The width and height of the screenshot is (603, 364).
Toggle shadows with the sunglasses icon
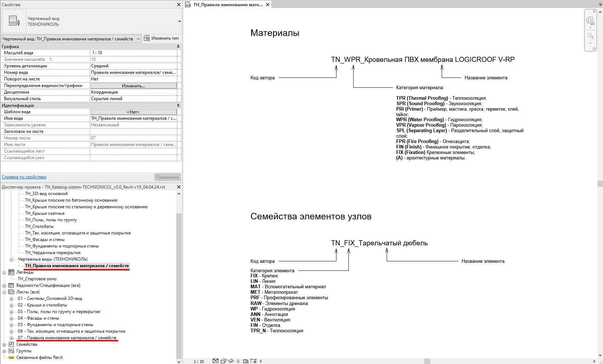pyautogui.click(x=230, y=361)
